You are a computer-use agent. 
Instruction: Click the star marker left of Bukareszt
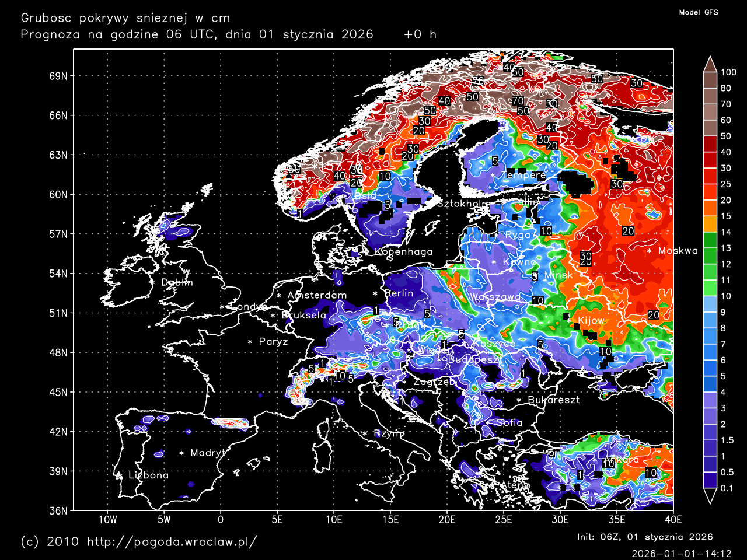click(x=519, y=400)
